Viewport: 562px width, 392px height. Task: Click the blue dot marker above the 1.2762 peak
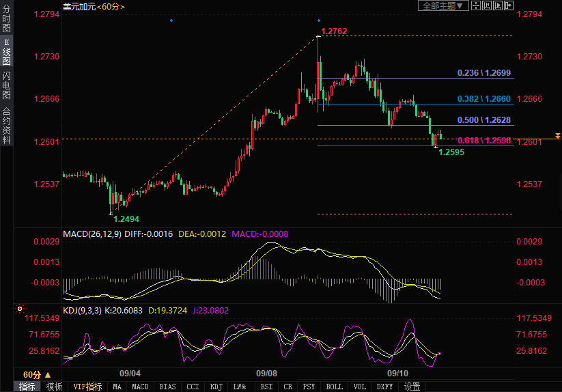click(319, 20)
